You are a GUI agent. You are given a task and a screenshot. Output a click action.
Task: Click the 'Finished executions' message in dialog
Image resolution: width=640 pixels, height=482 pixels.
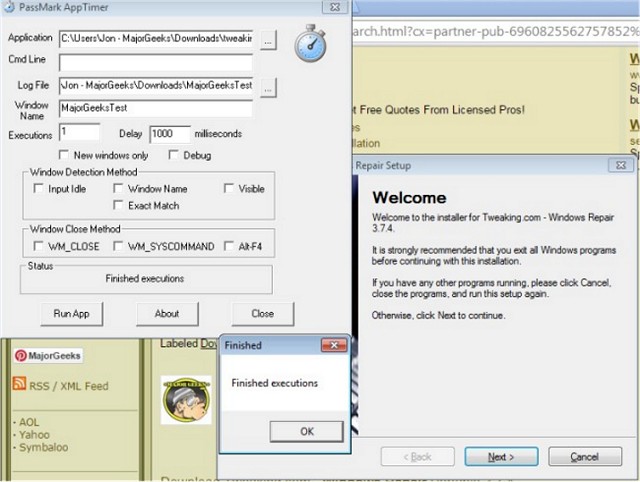[x=275, y=383]
